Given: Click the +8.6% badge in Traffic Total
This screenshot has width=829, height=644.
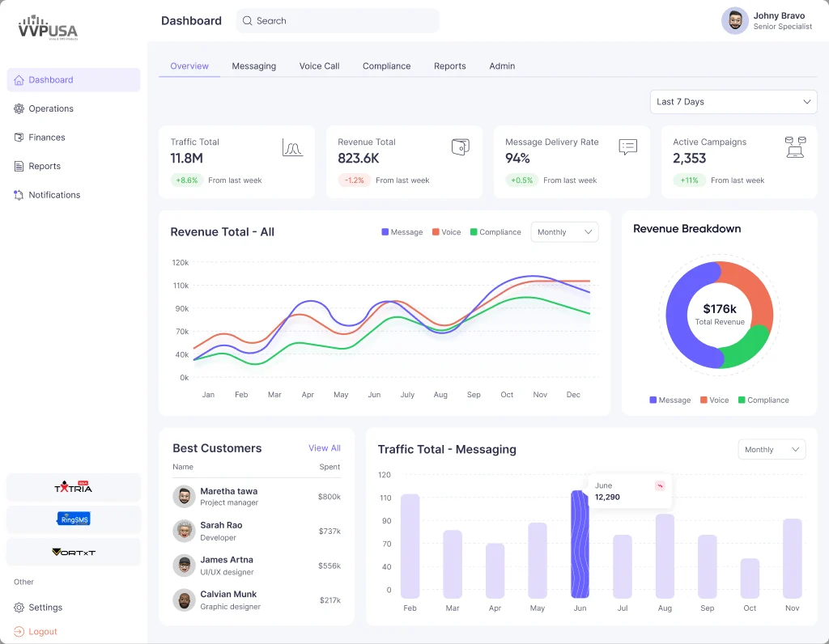Looking at the screenshot, I should (x=187, y=180).
